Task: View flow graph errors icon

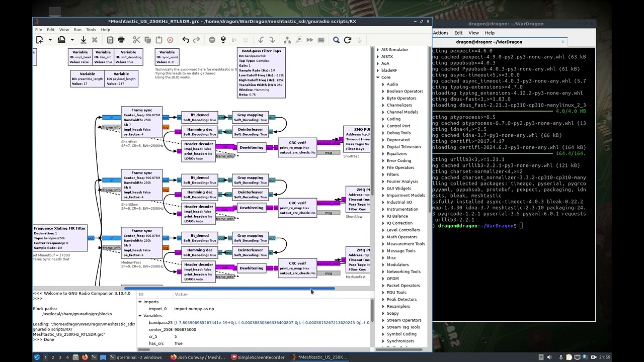Action: pos(212,40)
